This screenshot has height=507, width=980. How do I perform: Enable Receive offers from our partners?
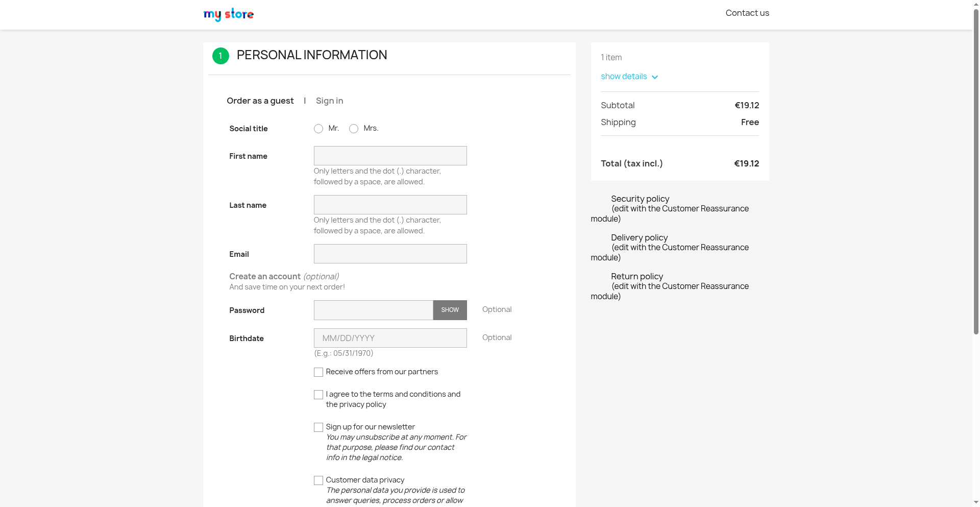point(318,372)
